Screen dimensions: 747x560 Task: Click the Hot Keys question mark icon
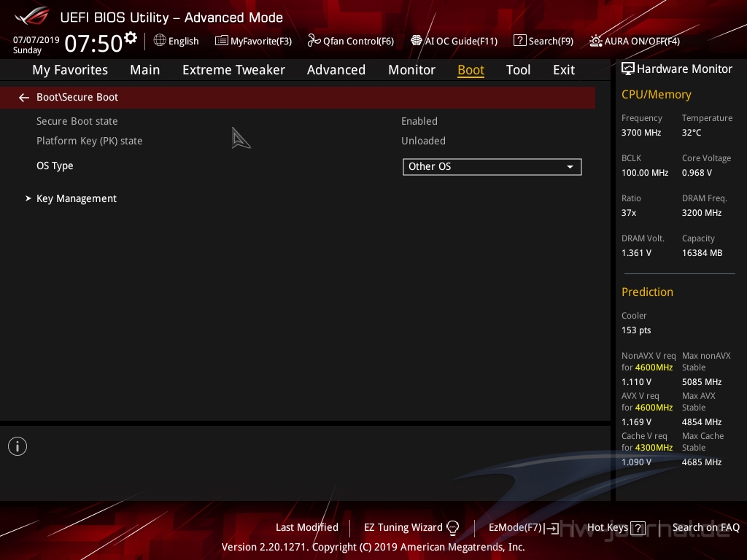point(638,528)
